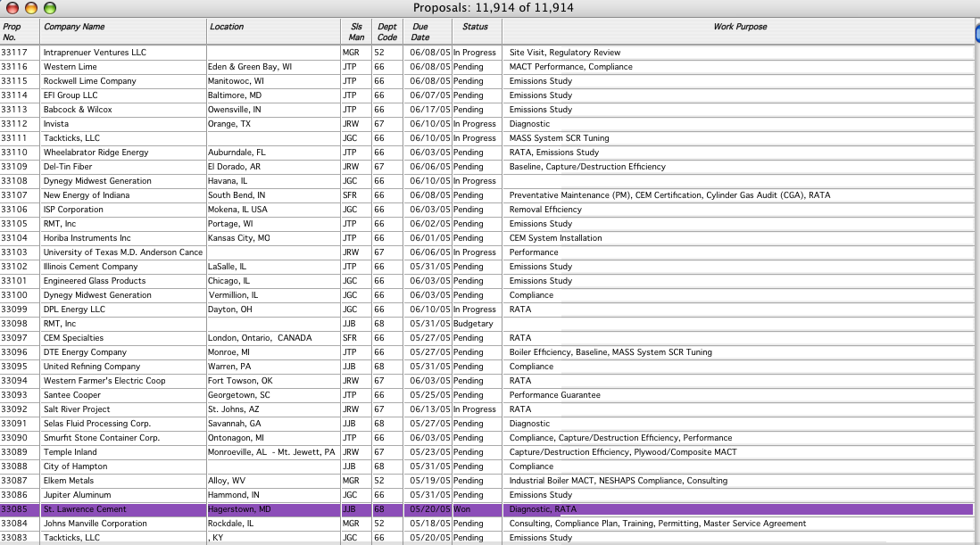
Task: Select University of Texas M.D. Anderson entry
Action: [x=123, y=252]
